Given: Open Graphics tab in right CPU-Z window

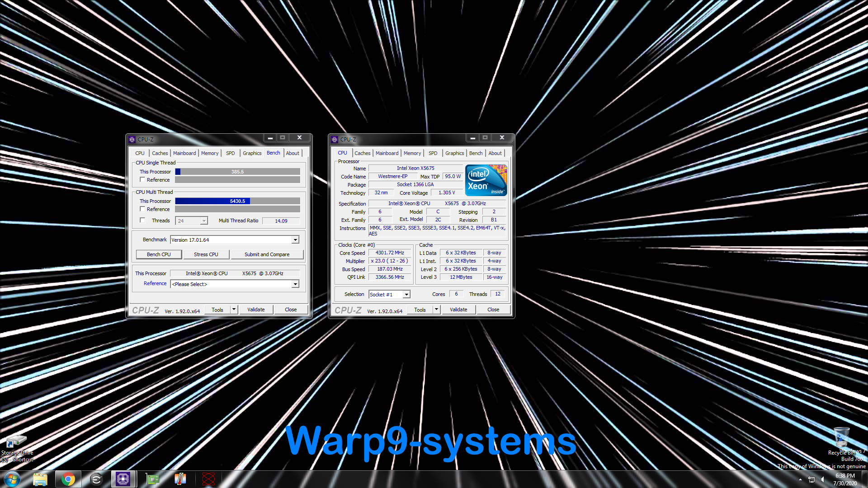Looking at the screenshot, I should click(x=455, y=153).
